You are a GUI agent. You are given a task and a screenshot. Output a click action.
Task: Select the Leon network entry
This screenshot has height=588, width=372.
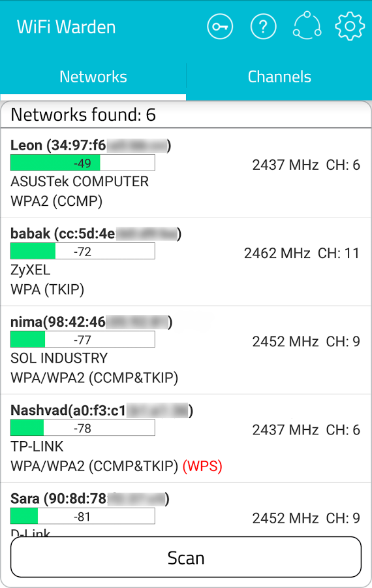186,173
